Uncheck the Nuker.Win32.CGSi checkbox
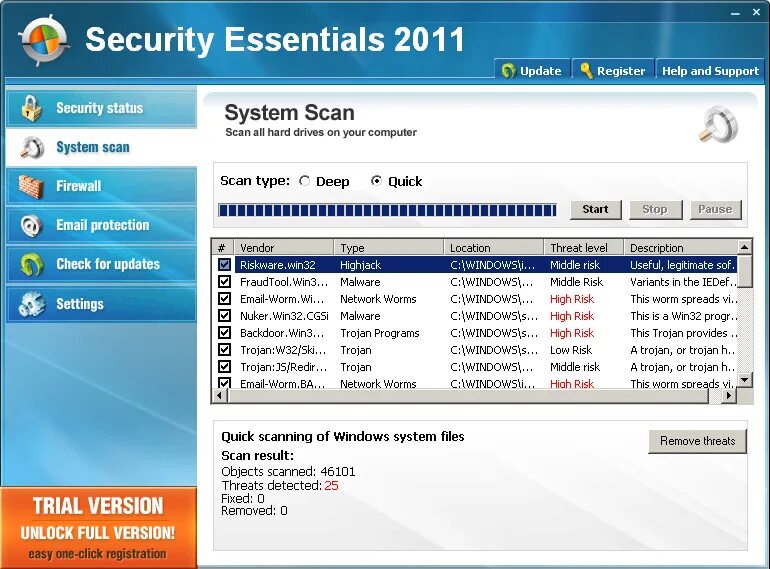 (x=224, y=316)
